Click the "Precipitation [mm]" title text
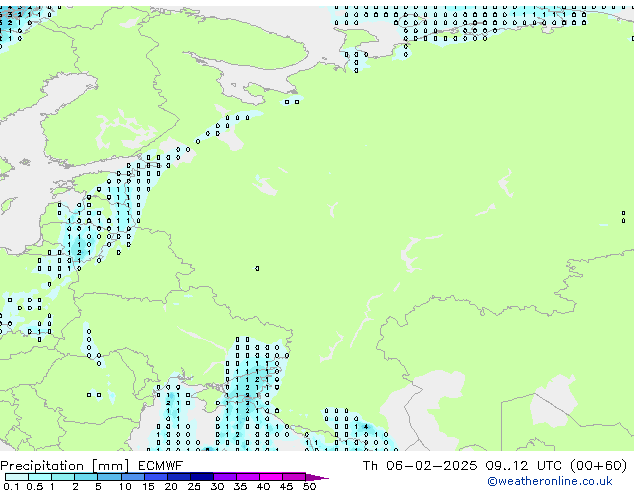The width and height of the screenshot is (634, 490). [x=64, y=466]
